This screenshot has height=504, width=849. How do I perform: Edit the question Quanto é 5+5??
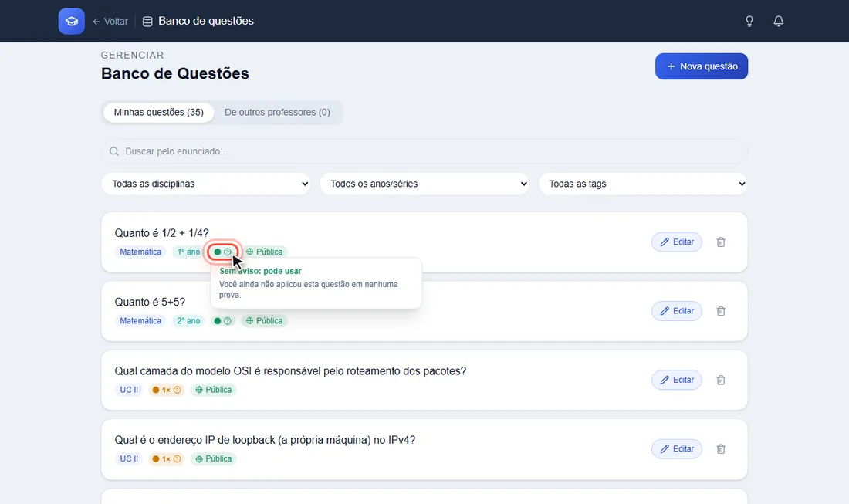click(x=677, y=311)
